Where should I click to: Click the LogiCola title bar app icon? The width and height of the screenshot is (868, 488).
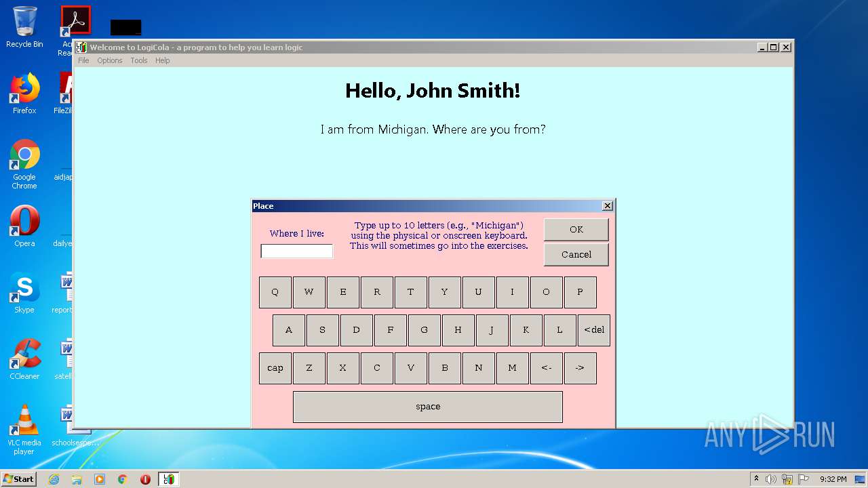(x=81, y=47)
